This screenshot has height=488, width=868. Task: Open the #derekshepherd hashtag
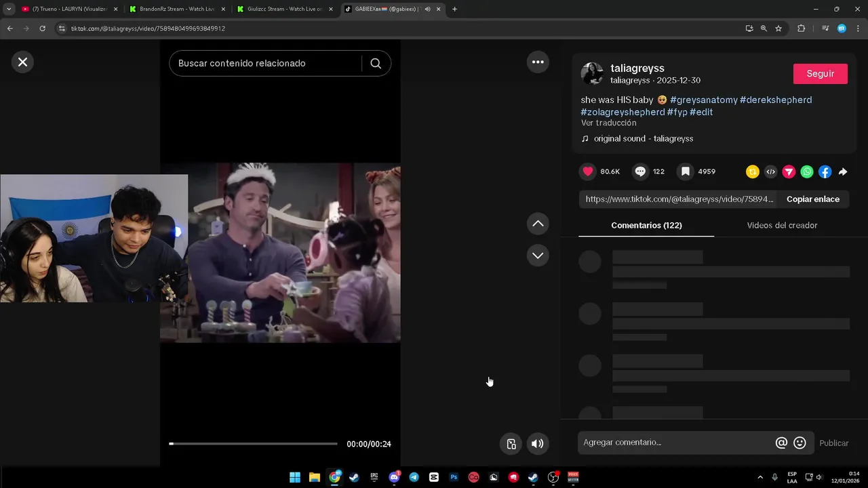(x=775, y=100)
